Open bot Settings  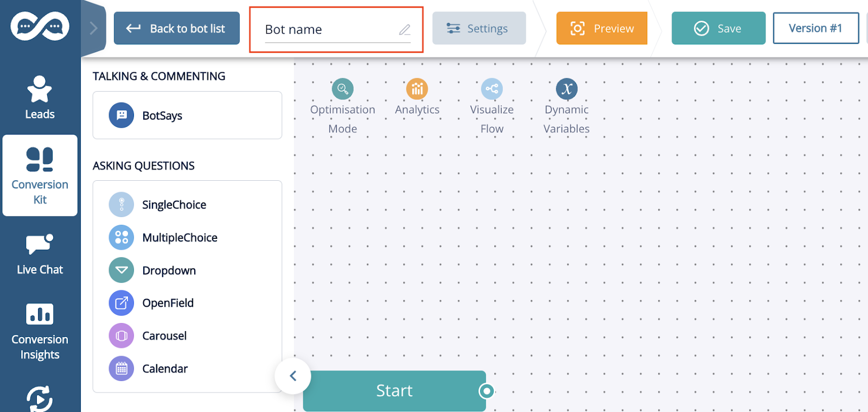pos(479,28)
